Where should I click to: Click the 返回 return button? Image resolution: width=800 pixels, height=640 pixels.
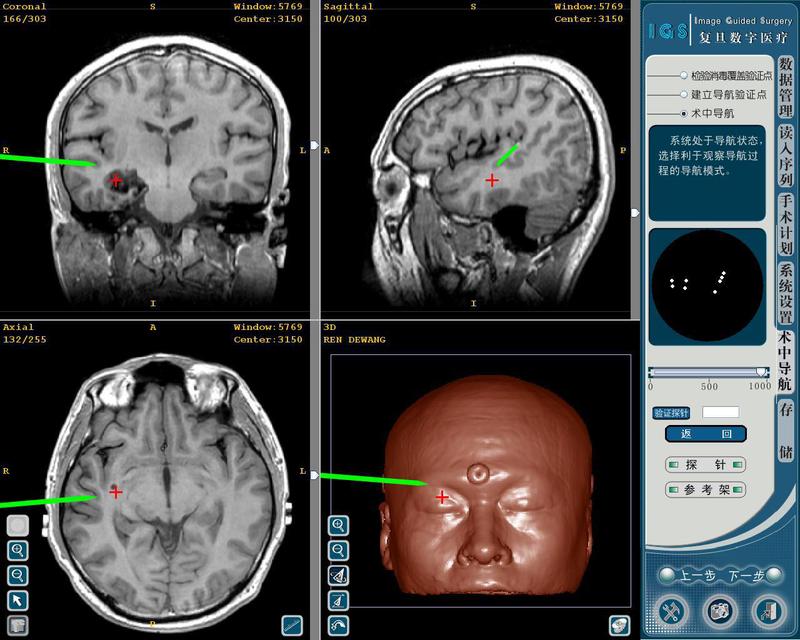pyautogui.click(x=705, y=434)
